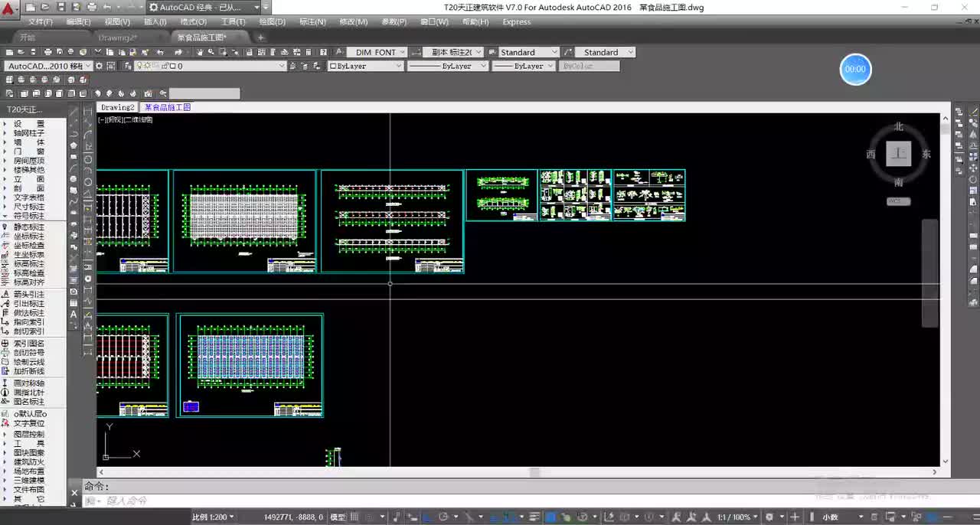This screenshot has width=980, height=525.
Task: Expand the 楼梯其他 entry in T20 panel
Action: click(29, 170)
